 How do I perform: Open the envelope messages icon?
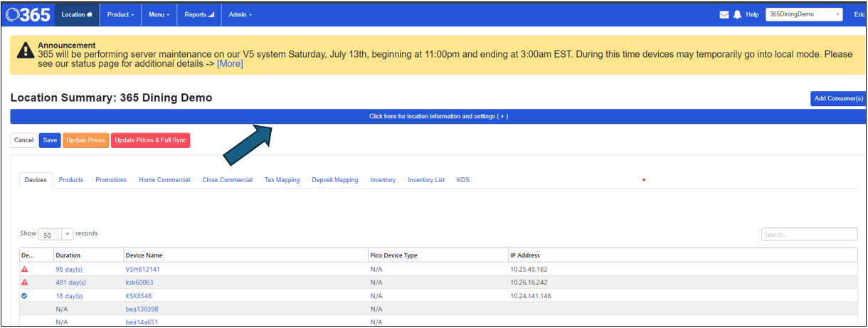[x=724, y=15]
